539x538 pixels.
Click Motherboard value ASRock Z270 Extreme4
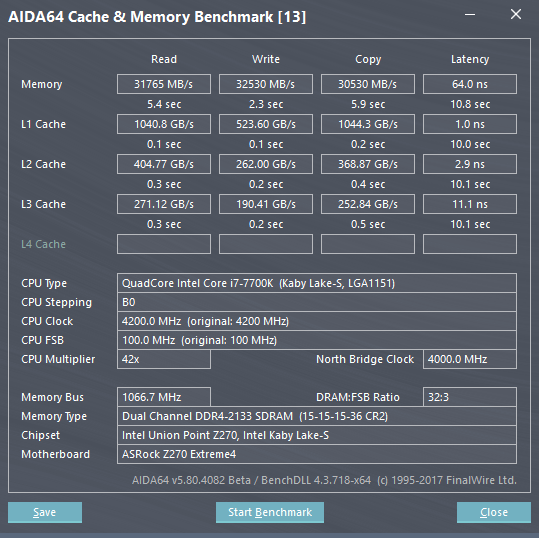pyautogui.click(x=317, y=454)
